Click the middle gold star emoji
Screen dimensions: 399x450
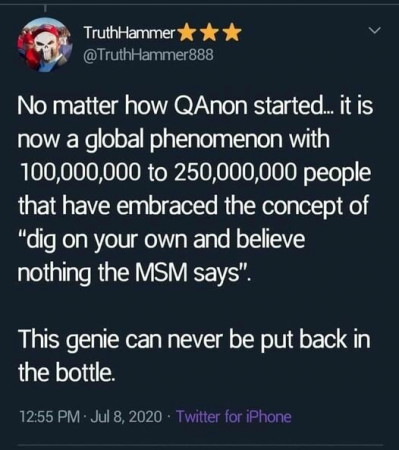pyautogui.click(x=210, y=33)
